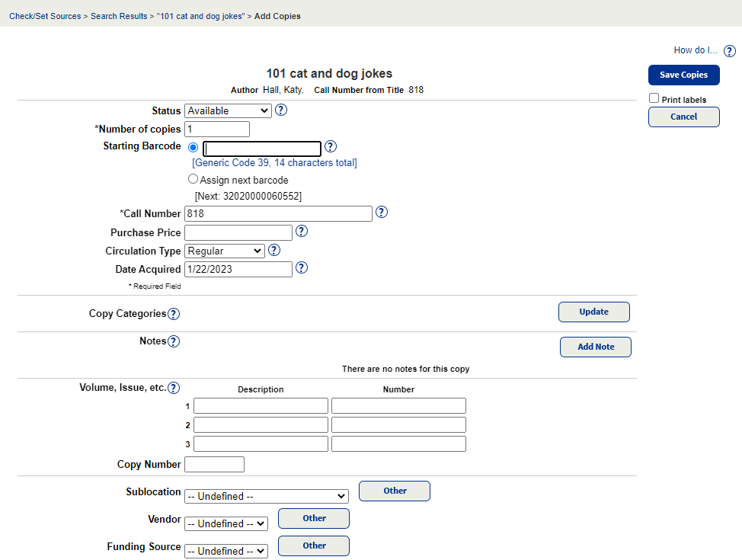Viewport: 742px width, 560px height.
Task: Focus the Copy Number field
Action: [x=214, y=464]
